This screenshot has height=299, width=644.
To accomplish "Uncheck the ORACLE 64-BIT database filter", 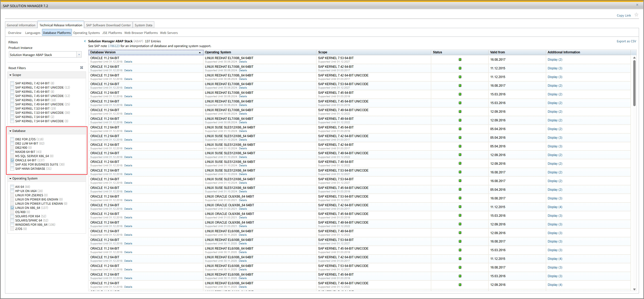I will 12,160.
